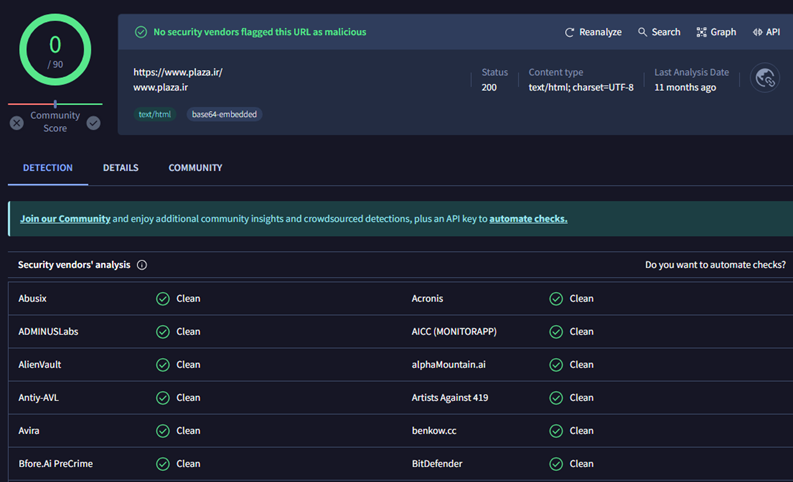
Task: Click the status value 200
Action: [489, 87]
